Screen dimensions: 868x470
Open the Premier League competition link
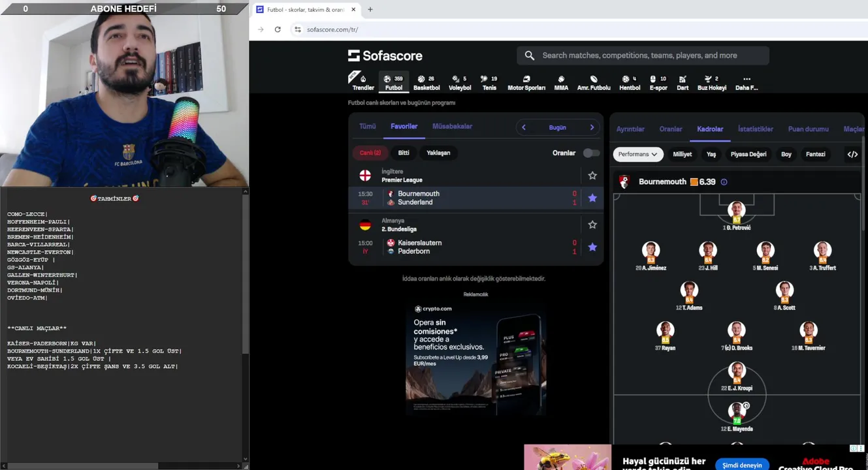[x=402, y=180]
